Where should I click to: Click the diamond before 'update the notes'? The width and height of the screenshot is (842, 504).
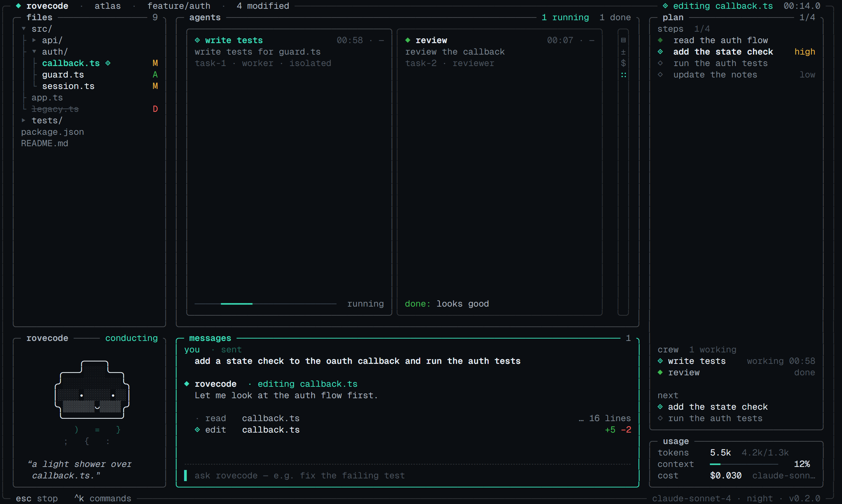pos(660,75)
